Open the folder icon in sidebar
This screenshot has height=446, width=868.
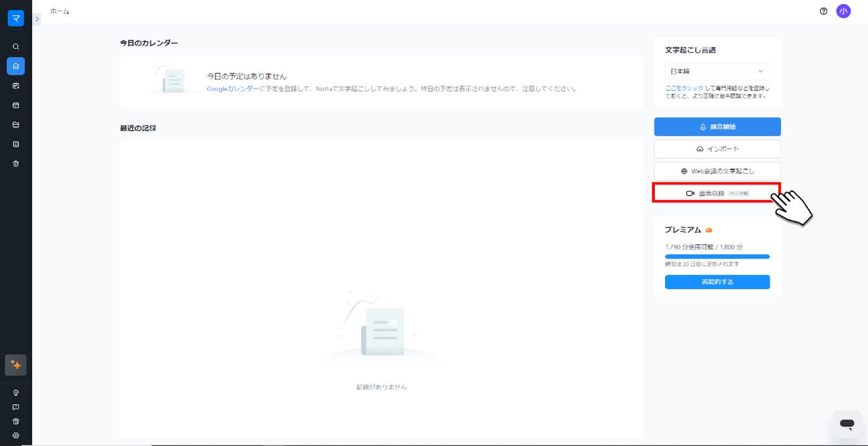(x=16, y=125)
